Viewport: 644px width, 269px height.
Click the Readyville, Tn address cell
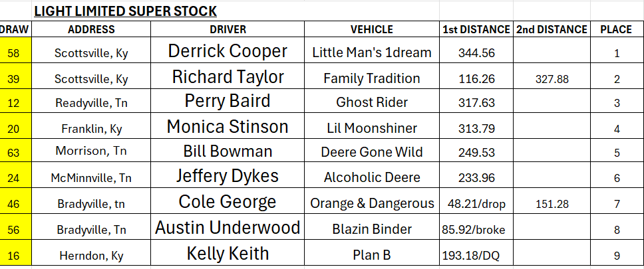click(x=91, y=101)
